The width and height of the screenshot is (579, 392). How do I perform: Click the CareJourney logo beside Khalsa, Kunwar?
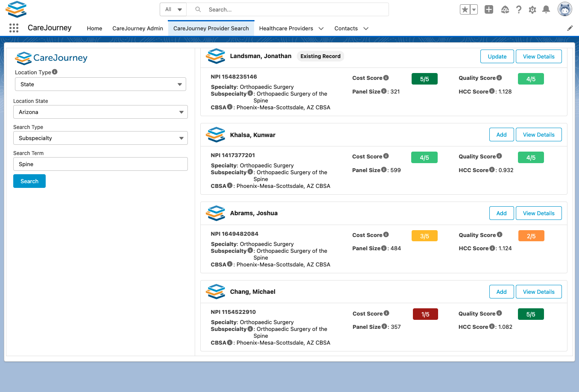[216, 135]
